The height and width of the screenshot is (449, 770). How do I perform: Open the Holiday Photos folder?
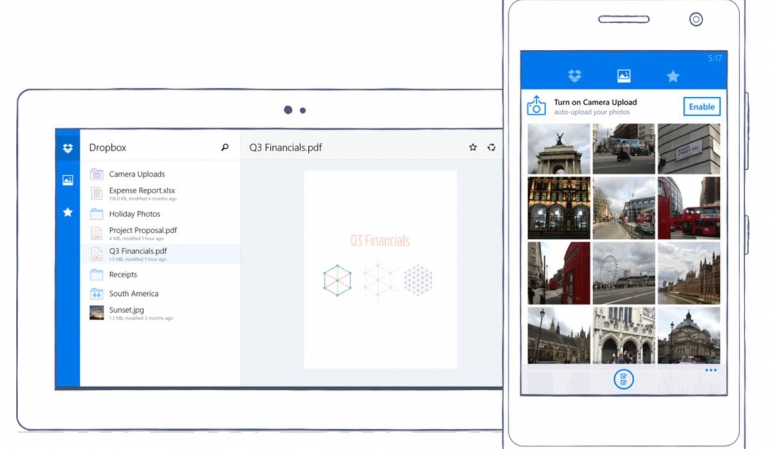coord(134,214)
